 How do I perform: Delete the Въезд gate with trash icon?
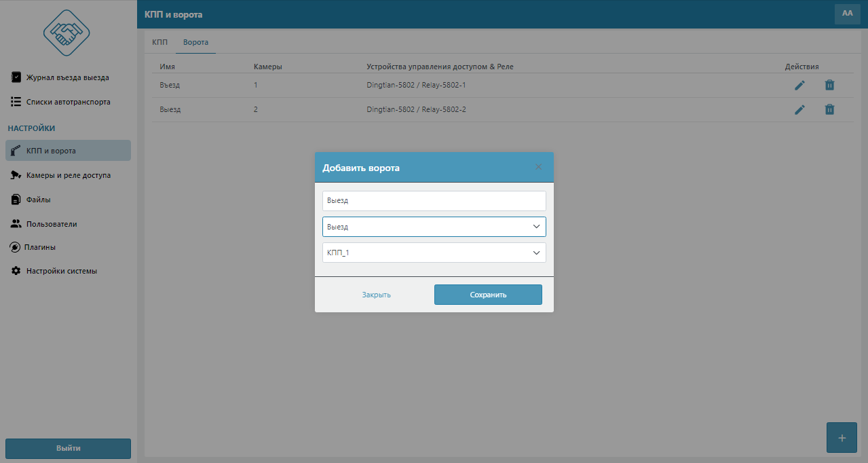click(829, 86)
